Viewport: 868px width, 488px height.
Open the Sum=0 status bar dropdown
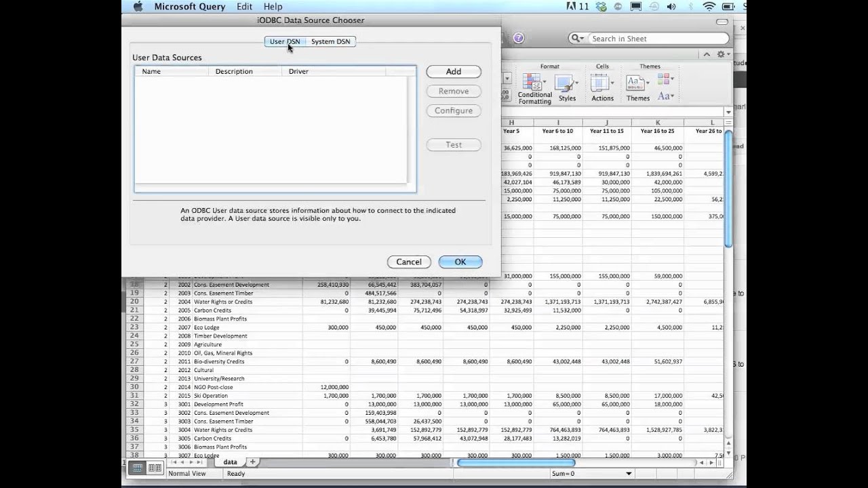pos(629,474)
